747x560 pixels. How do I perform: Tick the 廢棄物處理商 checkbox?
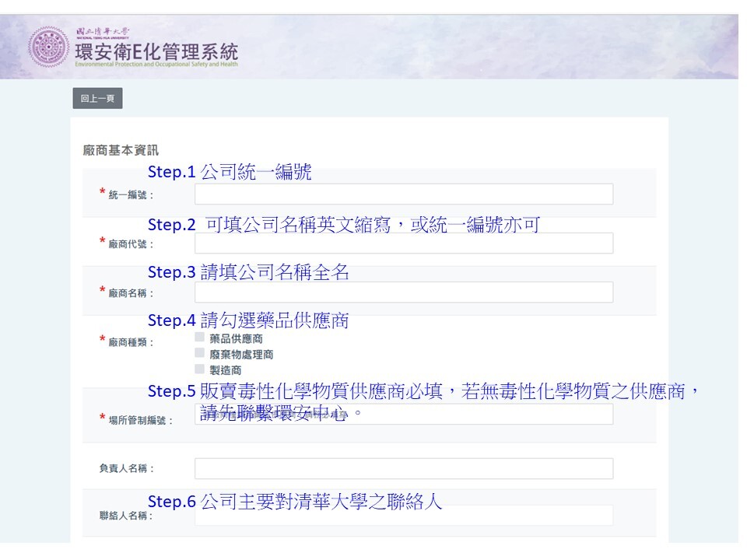tap(200, 354)
